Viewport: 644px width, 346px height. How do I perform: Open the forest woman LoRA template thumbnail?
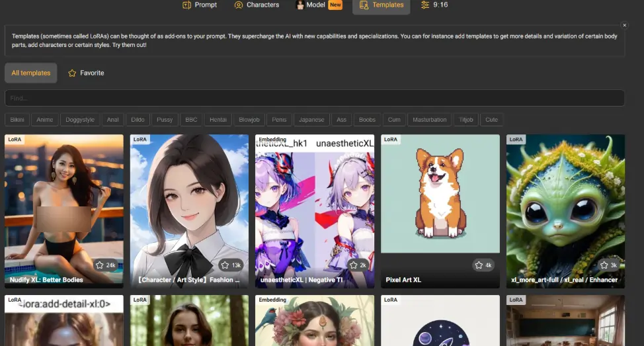(189, 320)
